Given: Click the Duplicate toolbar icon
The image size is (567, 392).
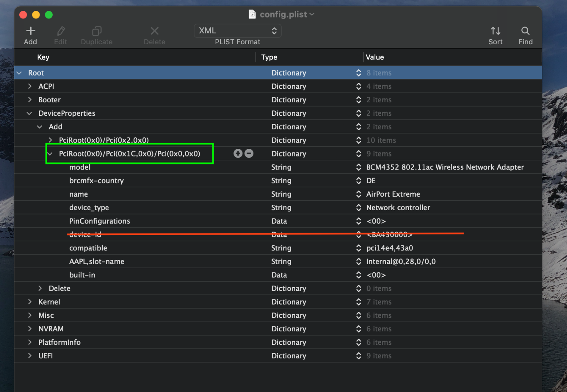Looking at the screenshot, I should [97, 31].
